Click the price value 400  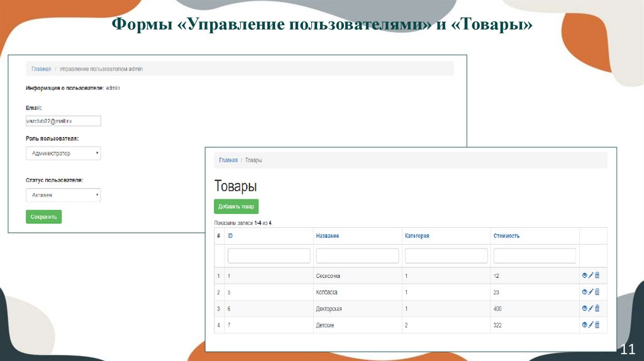click(x=497, y=309)
